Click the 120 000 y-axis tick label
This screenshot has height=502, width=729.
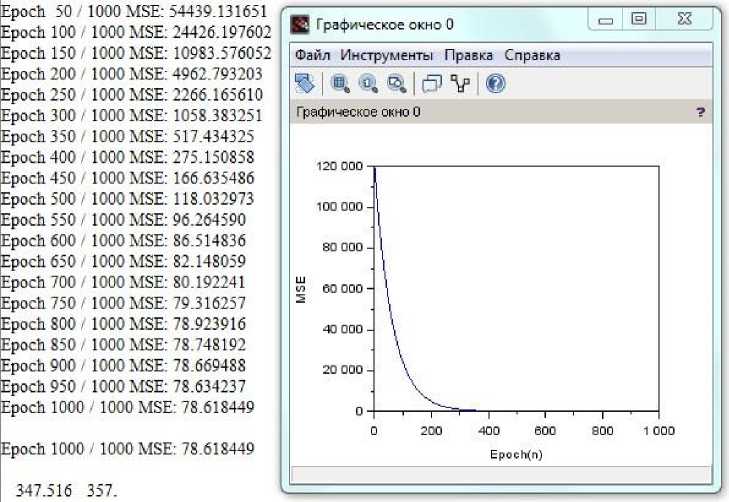339,166
